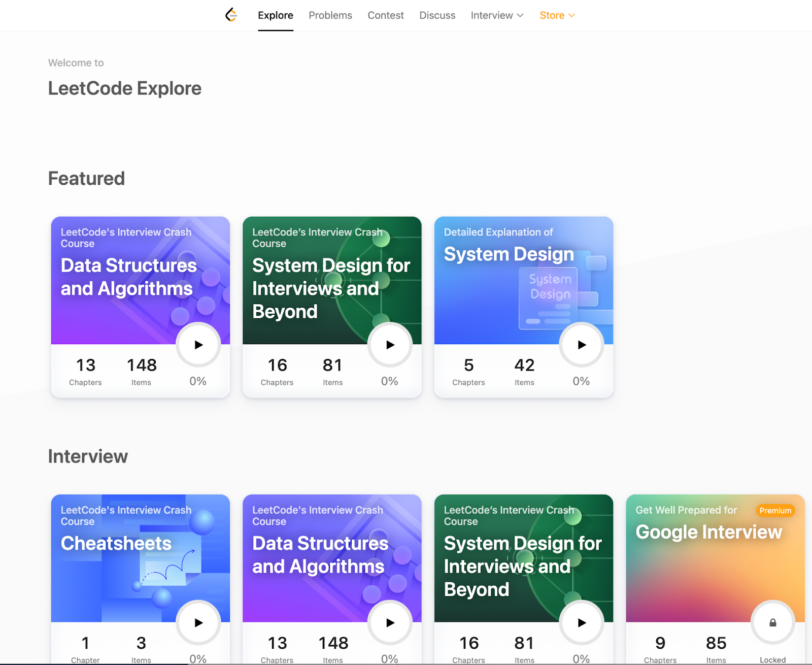Click the Locked label on Google Interview
812x665 pixels.
pos(773,660)
